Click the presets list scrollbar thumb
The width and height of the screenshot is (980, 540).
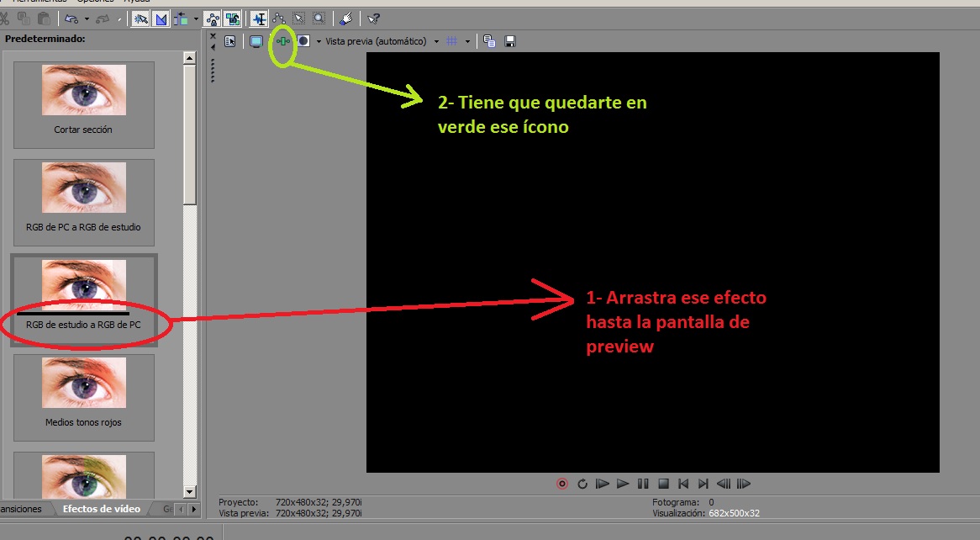190,135
